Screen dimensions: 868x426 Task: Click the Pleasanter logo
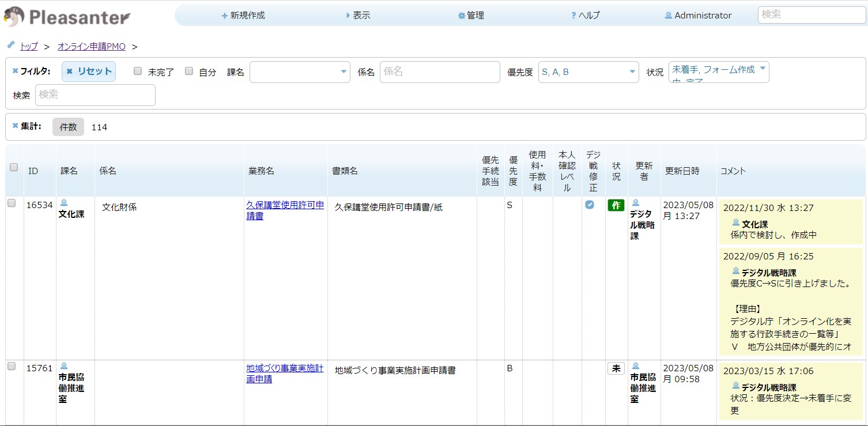pyautogui.click(x=66, y=17)
